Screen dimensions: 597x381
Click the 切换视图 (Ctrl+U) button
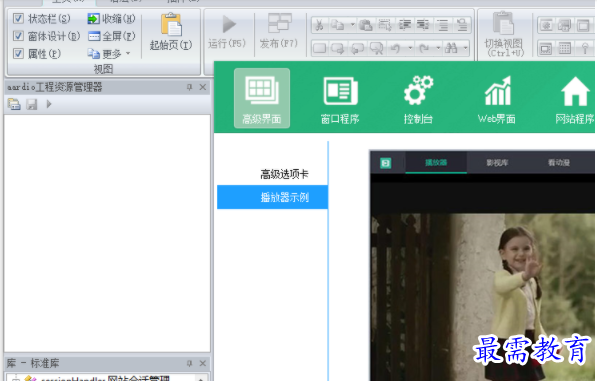click(x=504, y=34)
